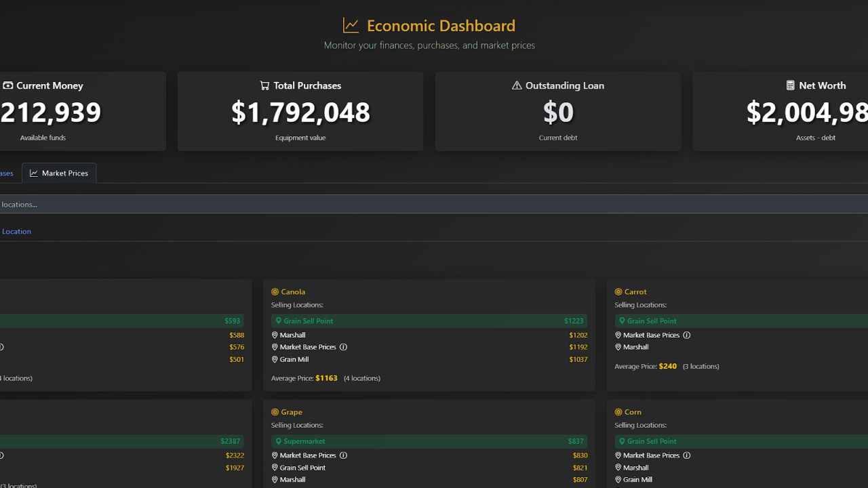This screenshot has width=868, height=488.
Task: Select Grape's Supermarket best price row
Action: (x=429, y=441)
